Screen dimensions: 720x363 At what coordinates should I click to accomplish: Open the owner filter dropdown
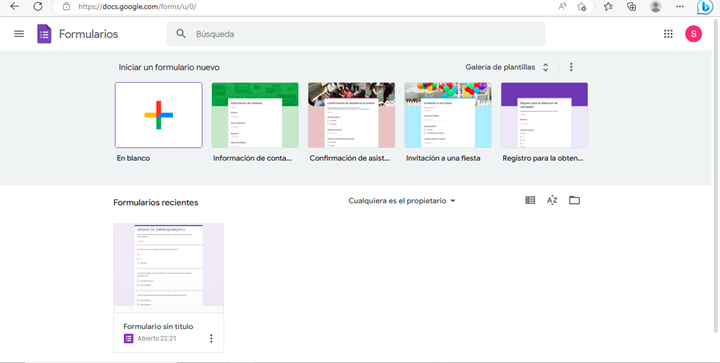pyautogui.click(x=402, y=201)
